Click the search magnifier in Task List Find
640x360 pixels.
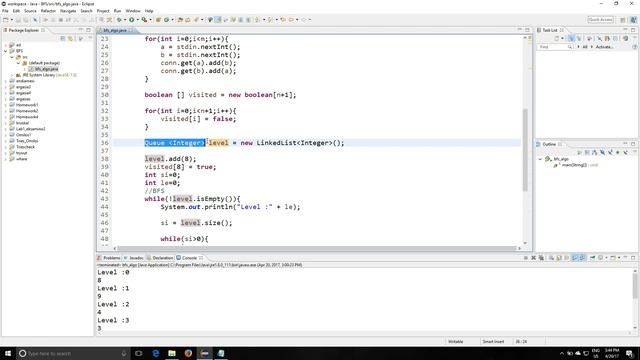(569, 47)
